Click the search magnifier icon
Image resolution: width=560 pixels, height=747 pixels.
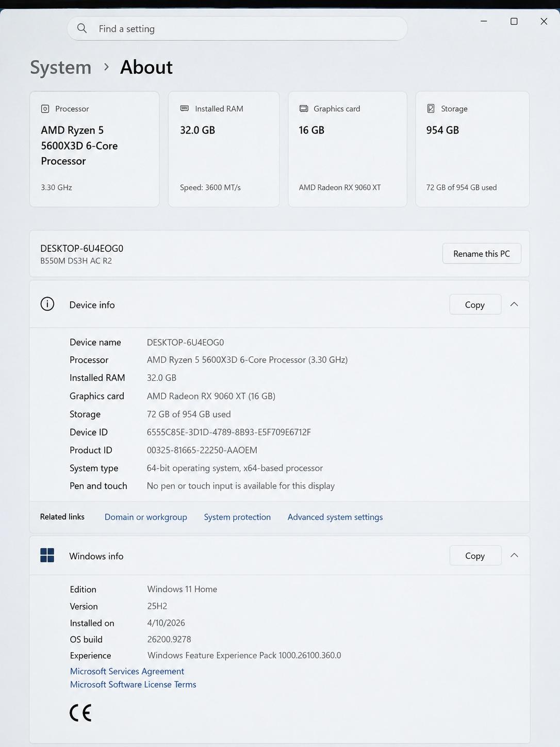click(82, 28)
